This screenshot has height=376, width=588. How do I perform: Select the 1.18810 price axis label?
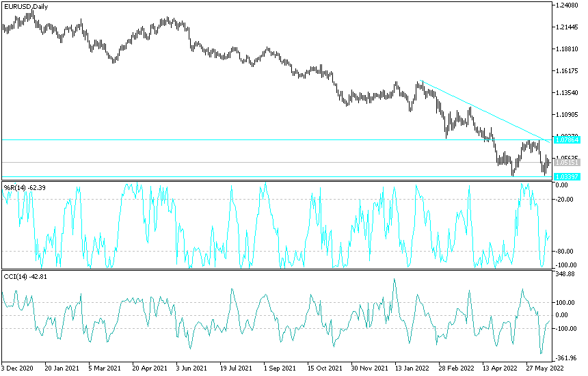click(567, 49)
